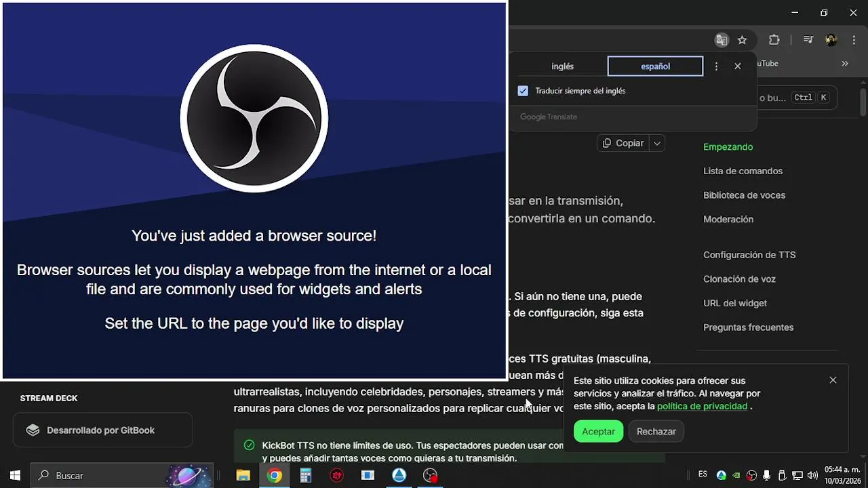Click the Copiar button
The height and width of the screenshot is (488, 868).
coord(623,143)
